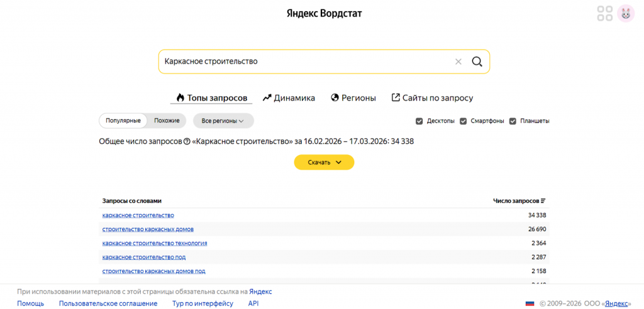Click the Помощь footer link
Image resolution: width=644 pixels, height=309 pixels.
[30, 304]
